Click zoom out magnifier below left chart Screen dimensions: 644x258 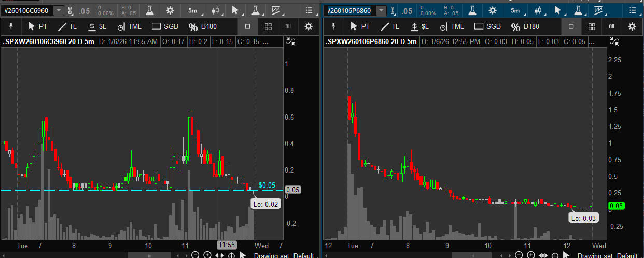click(x=195, y=255)
